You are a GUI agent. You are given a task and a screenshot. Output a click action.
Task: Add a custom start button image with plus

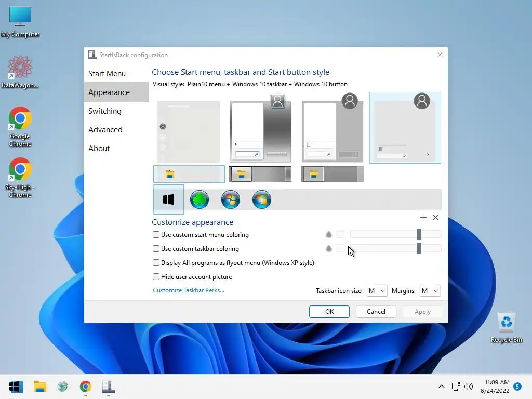click(x=423, y=218)
